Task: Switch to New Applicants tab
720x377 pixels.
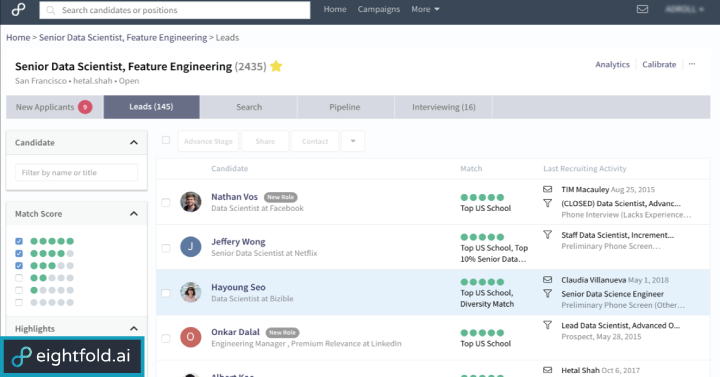Action: click(x=54, y=107)
